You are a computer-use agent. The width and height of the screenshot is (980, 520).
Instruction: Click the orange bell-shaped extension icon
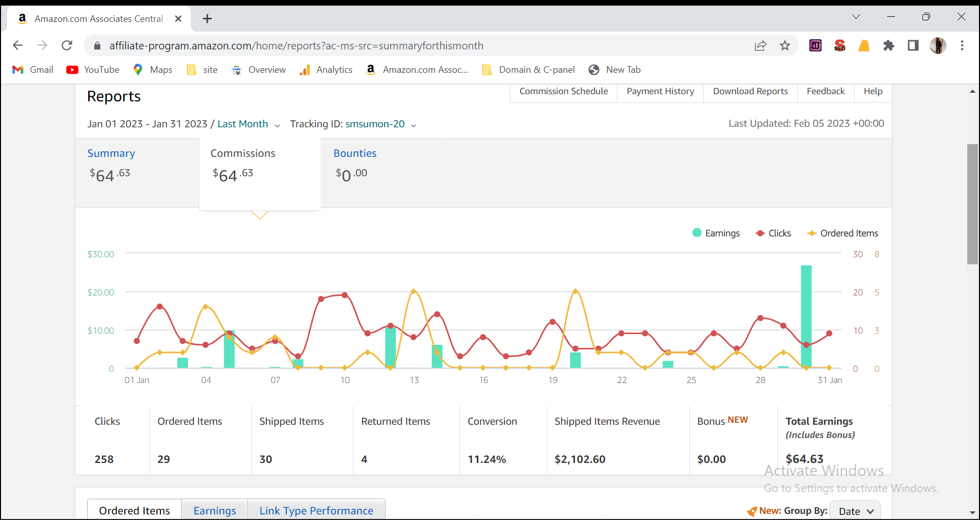click(x=864, y=46)
